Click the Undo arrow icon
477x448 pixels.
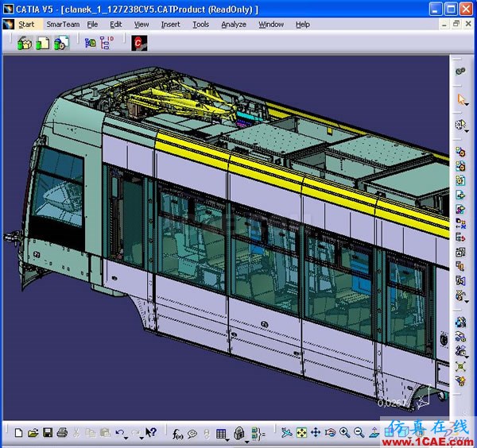(x=120, y=432)
